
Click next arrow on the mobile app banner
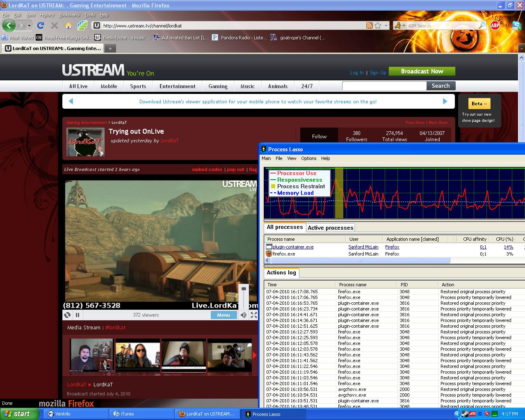pyautogui.click(x=445, y=101)
